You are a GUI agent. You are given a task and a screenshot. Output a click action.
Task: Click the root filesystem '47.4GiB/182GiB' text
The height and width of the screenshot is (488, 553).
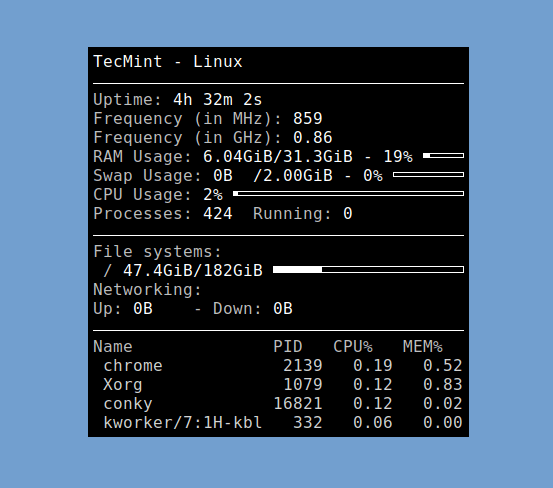coord(193,271)
